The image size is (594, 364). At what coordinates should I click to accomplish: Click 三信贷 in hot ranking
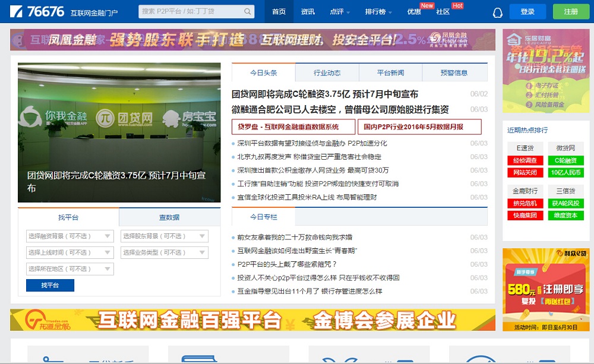tap(565, 191)
